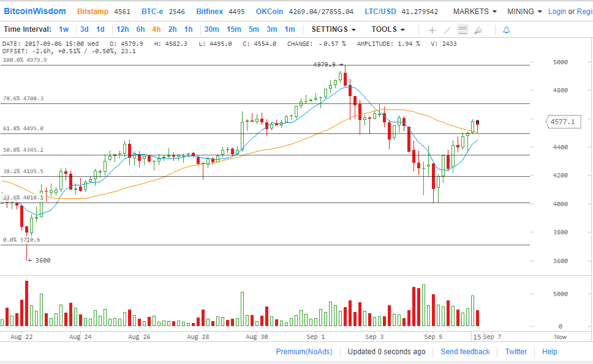
Task: Select the Fibonacci retracement lines tool
Action: (463, 30)
